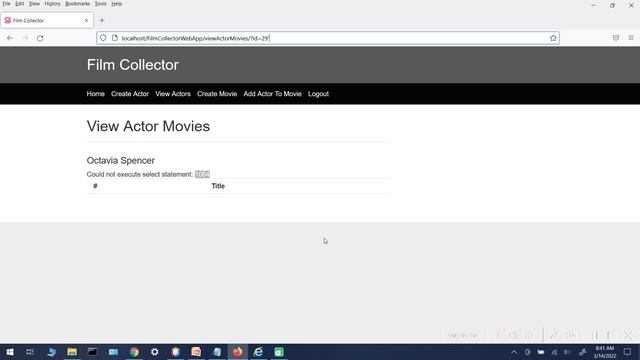The width and height of the screenshot is (640, 360).
Task: Open the Tools menu
Action: coord(100,4)
